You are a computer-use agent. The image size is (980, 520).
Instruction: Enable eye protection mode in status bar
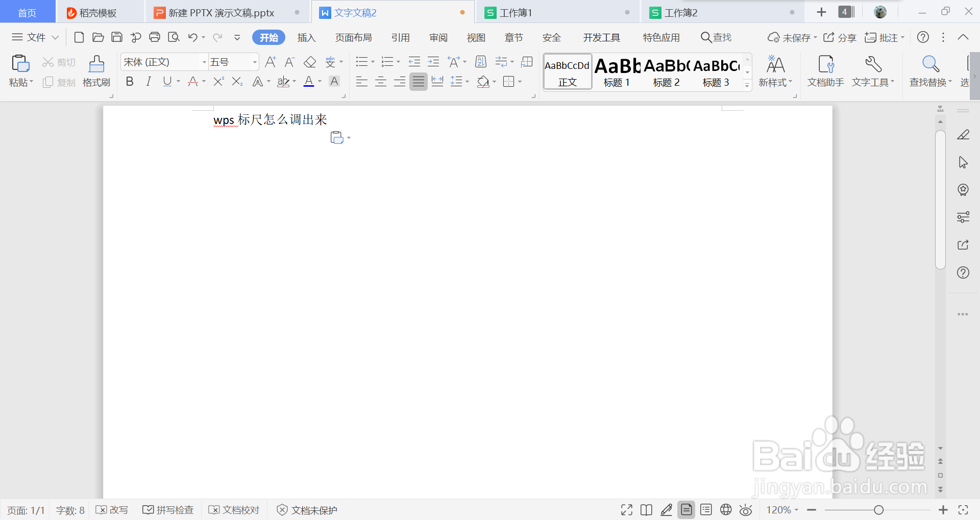[746, 509]
